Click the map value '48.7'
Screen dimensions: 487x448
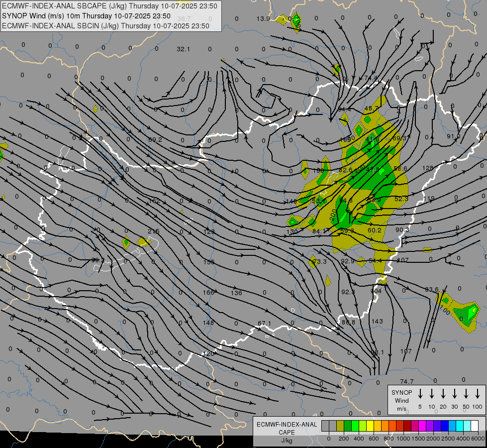pos(372,109)
